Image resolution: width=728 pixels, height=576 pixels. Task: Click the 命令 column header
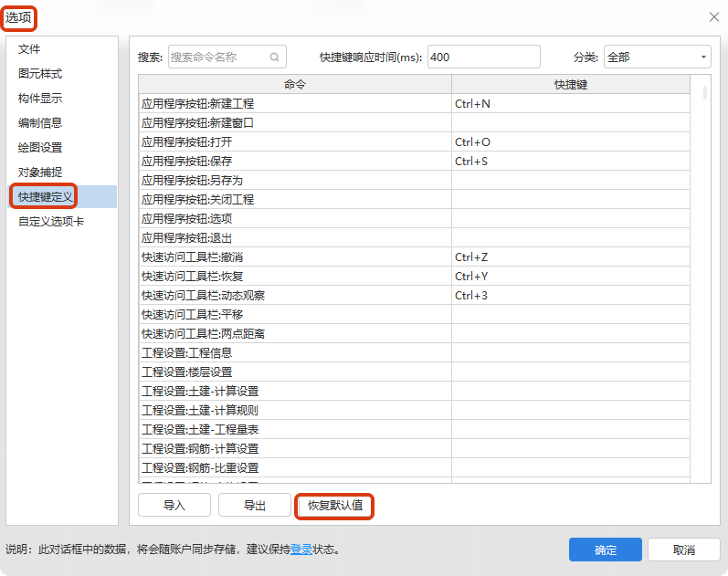pos(295,85)
